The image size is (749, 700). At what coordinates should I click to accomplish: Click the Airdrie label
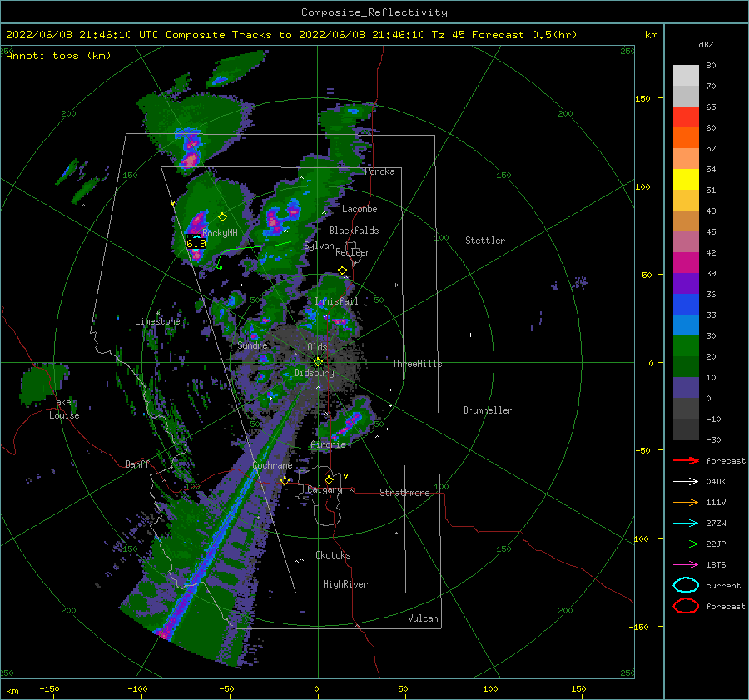pyautogui.click(x=328, y=444)
